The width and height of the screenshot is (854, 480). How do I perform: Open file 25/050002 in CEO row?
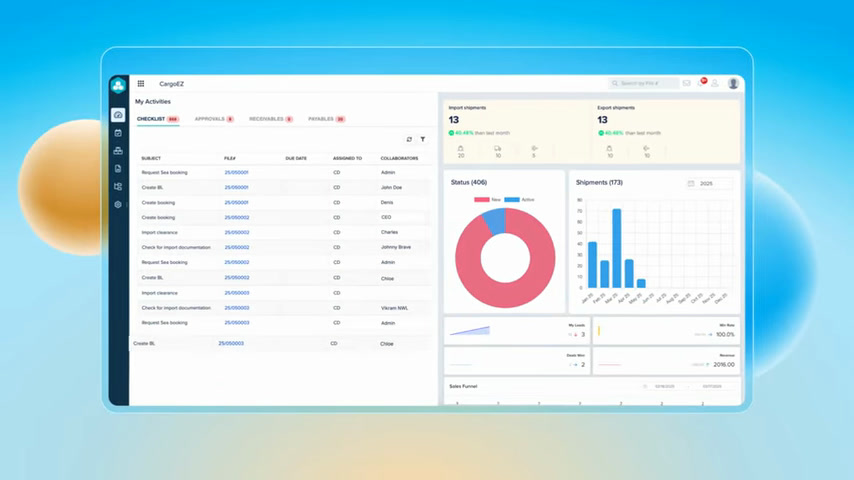pos(237,217)
